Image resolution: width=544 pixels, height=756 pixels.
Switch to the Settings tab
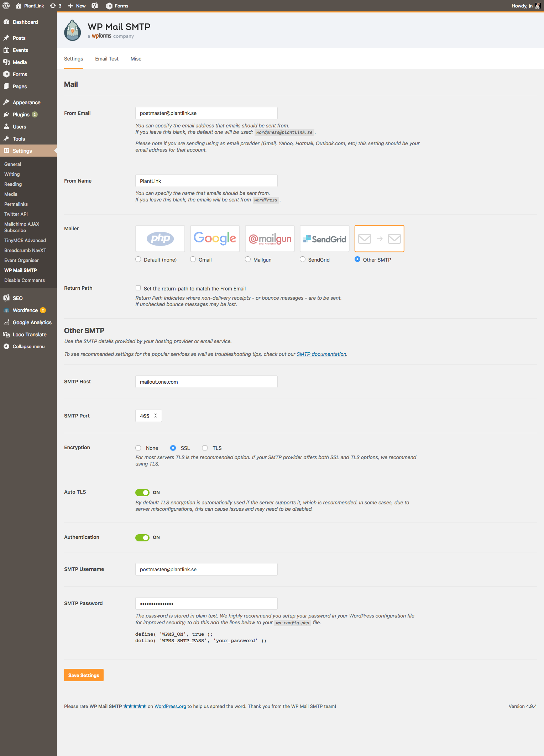73,59
